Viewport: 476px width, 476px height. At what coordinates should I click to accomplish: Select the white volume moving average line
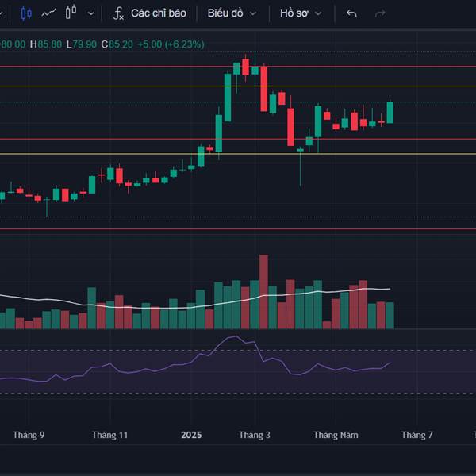[194, 307]
